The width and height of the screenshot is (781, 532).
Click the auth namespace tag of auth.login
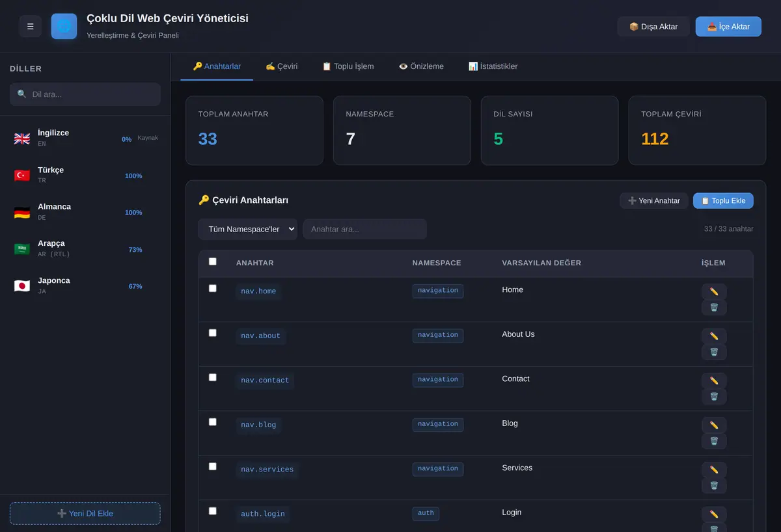[x=426, y=514]
